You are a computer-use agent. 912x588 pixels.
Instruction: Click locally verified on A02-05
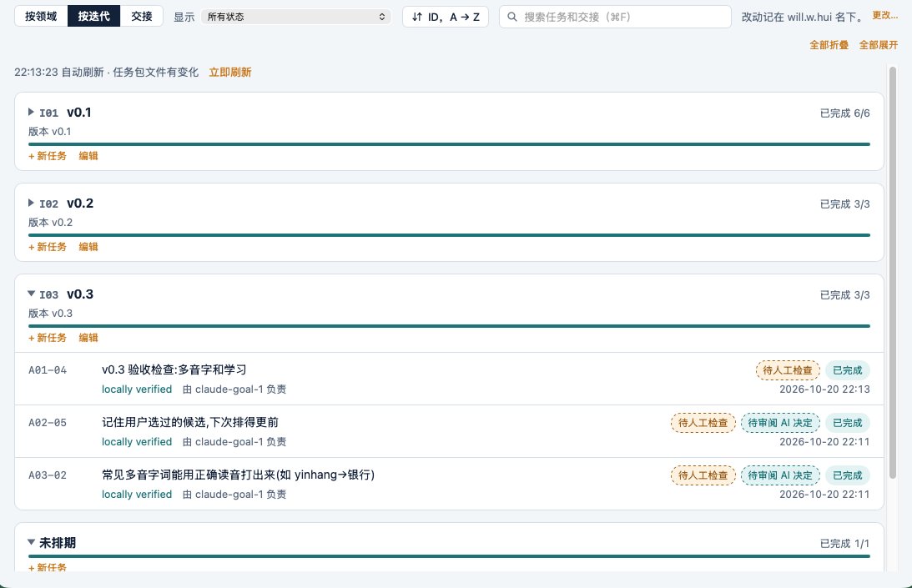pos(137,441)
